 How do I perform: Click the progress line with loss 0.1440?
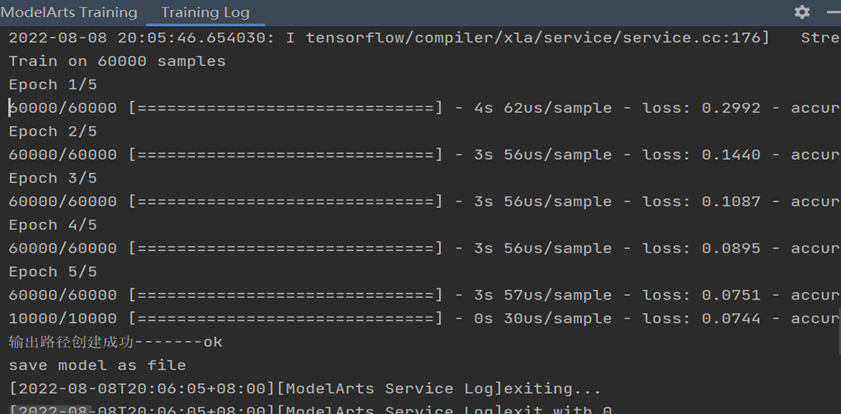pos(400,155)
